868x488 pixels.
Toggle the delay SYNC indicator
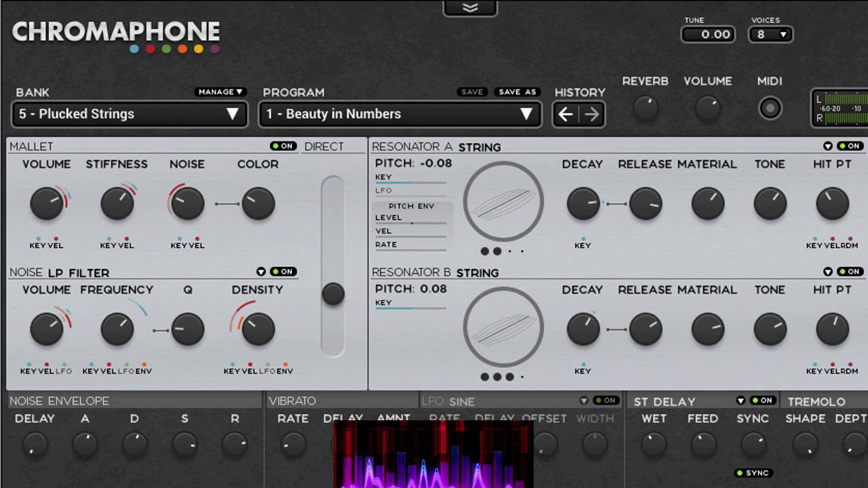point(753,473)
